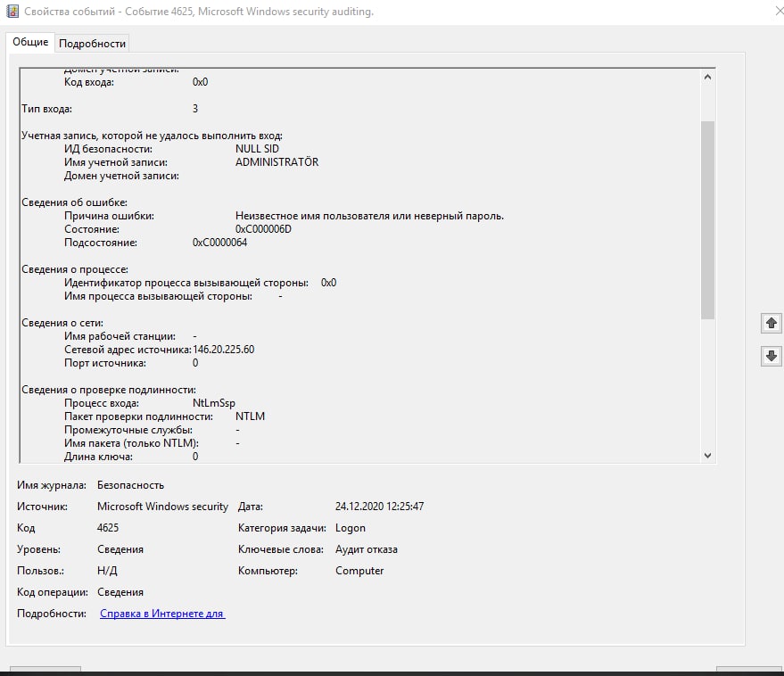Open the Справка в Интернете для link
784x676 pixels.
tap(162, 614)
